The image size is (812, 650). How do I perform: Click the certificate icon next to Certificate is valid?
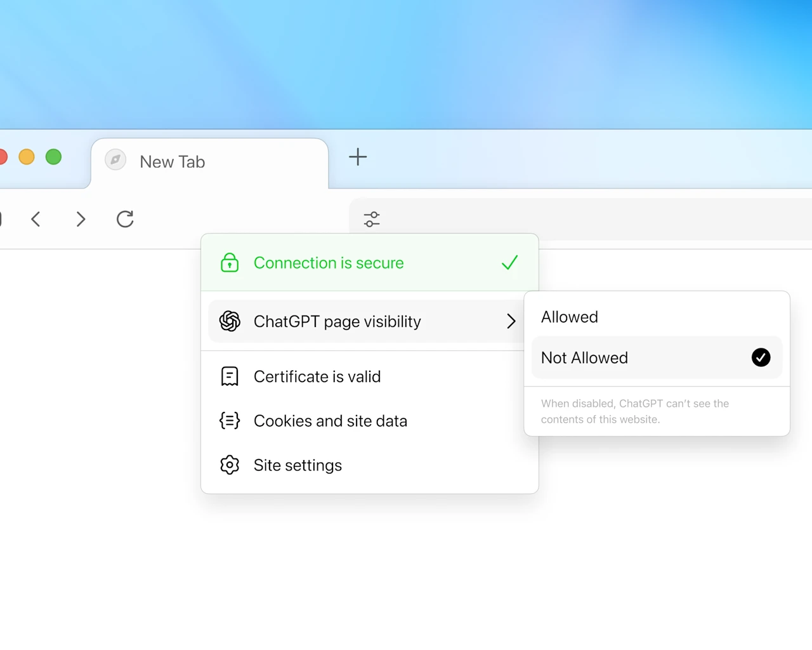229,376
